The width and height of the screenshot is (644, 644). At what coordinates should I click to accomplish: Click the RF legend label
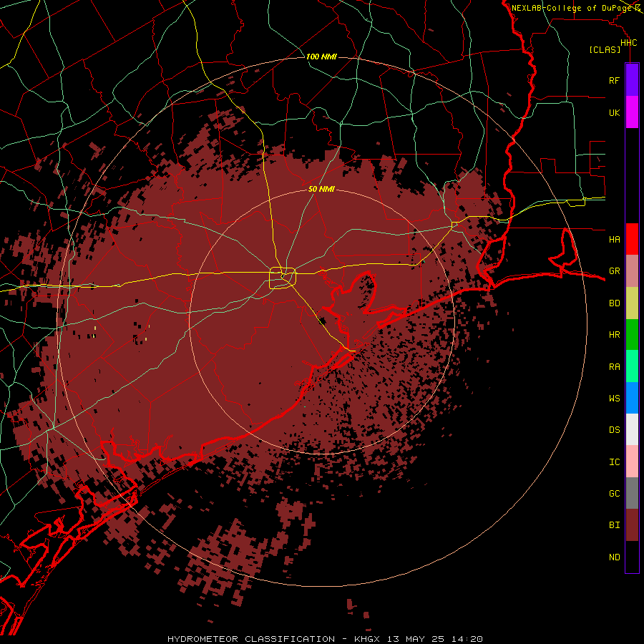coord(614,80)
